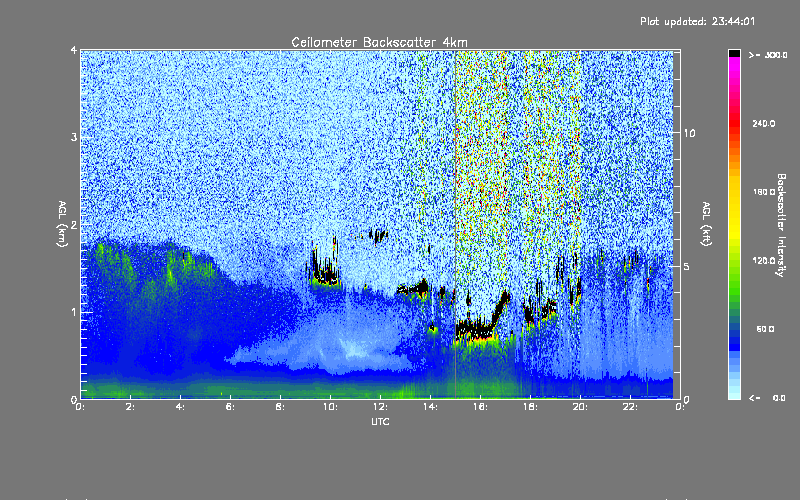This screenshot has width=800, height=500.
Task: Click the 'Ceilometer Backscatter 4km' plot title
Action: coord(379,42)
